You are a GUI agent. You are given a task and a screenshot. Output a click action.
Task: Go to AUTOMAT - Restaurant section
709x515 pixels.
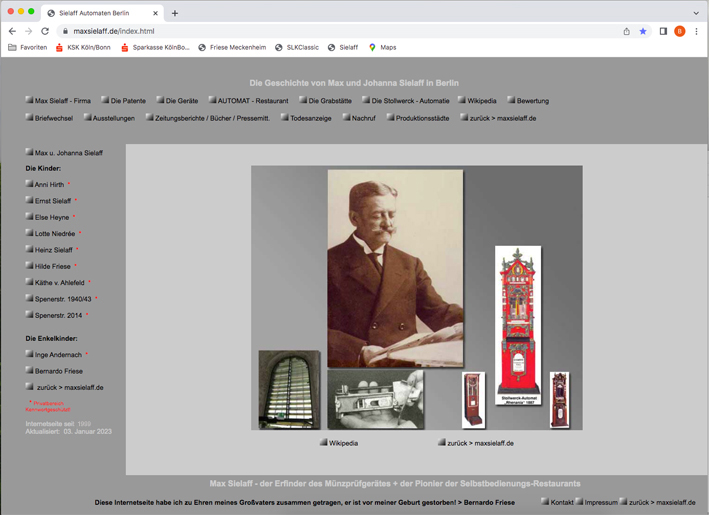click(252, 101)
